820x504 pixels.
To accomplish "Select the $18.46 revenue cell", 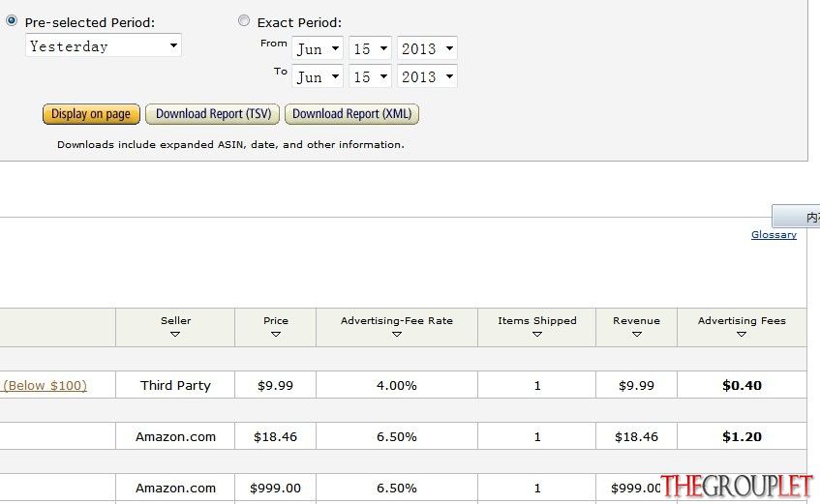I will point(636,436).
